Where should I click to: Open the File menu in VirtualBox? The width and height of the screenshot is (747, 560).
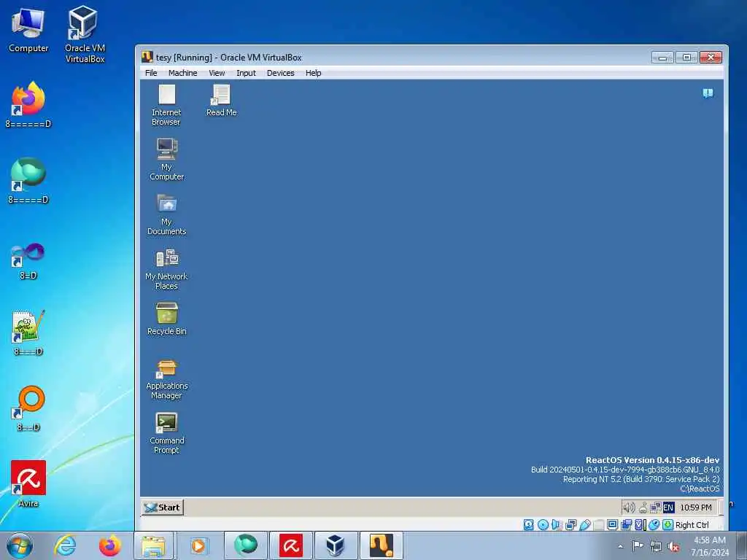[x=151, y=73]
